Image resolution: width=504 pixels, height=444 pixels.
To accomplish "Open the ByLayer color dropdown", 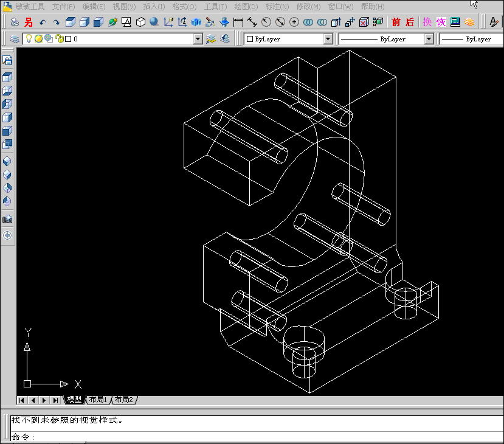I will (x=328, y=39).
